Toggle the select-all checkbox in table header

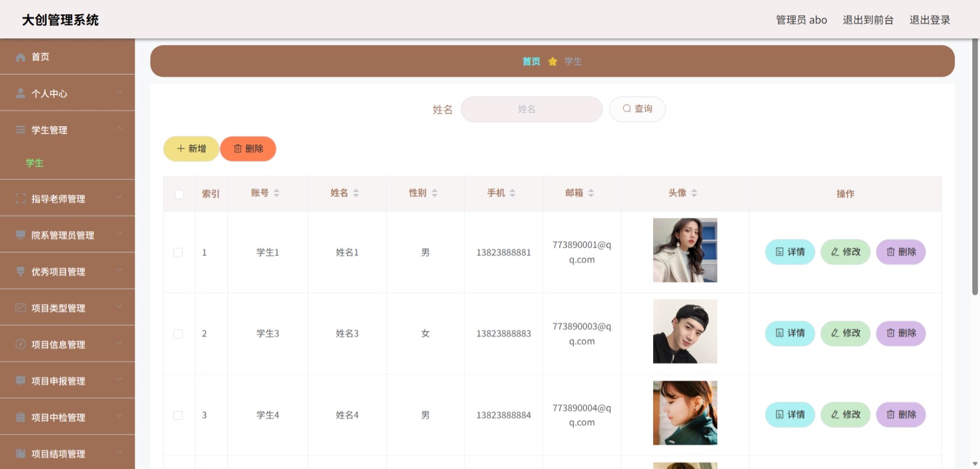tap(179, 194)
